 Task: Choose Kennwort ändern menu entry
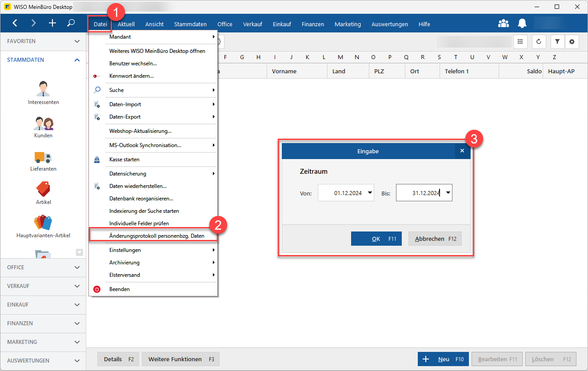pos(153,76)
